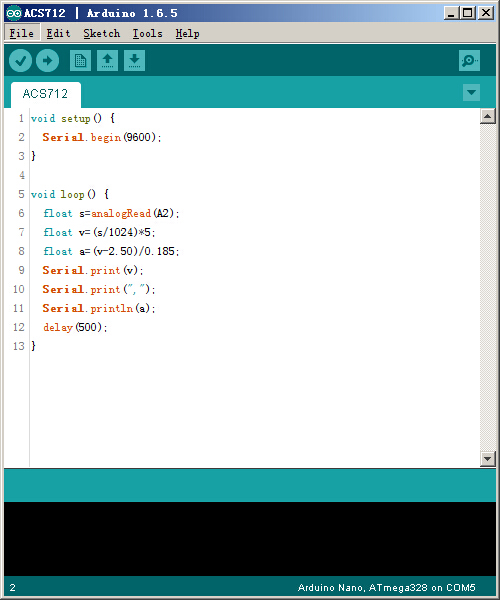This screenshot has height=600, width=500.
Task: Click the black console output area
Action: pyautogui.click(x=250, y=539)
